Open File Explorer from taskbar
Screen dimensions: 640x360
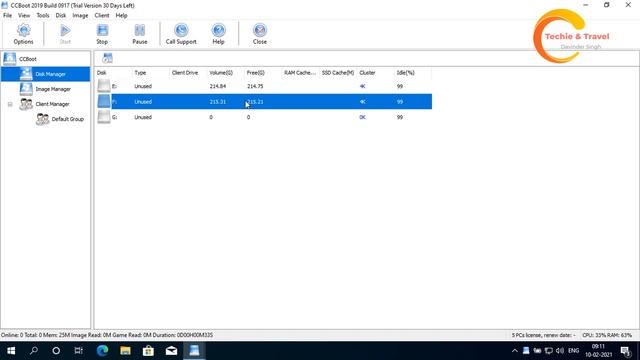coord(125,351)
